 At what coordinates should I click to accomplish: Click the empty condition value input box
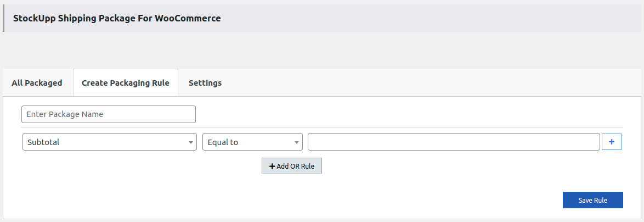pyautogui.click(x=453, y=142)
